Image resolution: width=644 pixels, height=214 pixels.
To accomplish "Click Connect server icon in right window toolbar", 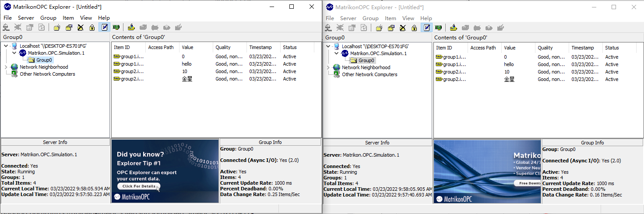I will 328,28.
